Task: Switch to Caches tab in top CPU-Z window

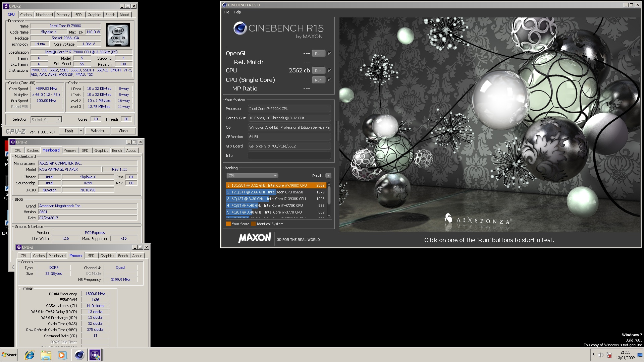Action: click(26, 15)
